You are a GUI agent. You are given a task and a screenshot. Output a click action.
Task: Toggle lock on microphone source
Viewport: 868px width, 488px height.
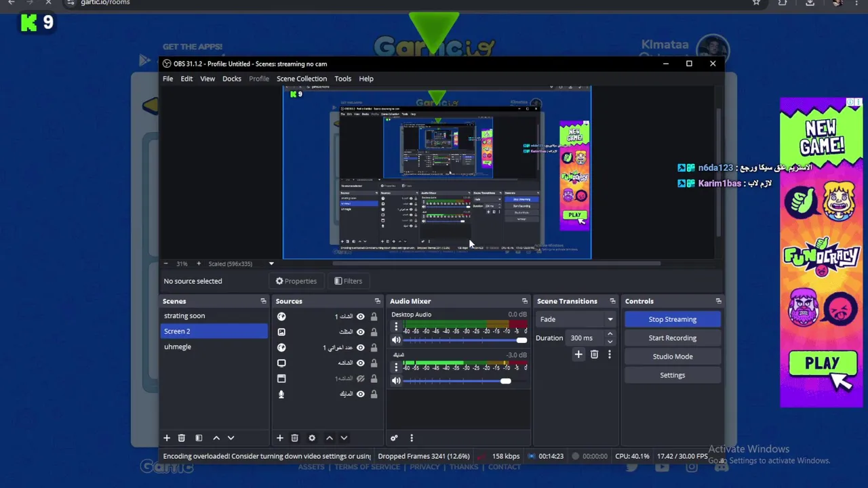pos(374,394)
